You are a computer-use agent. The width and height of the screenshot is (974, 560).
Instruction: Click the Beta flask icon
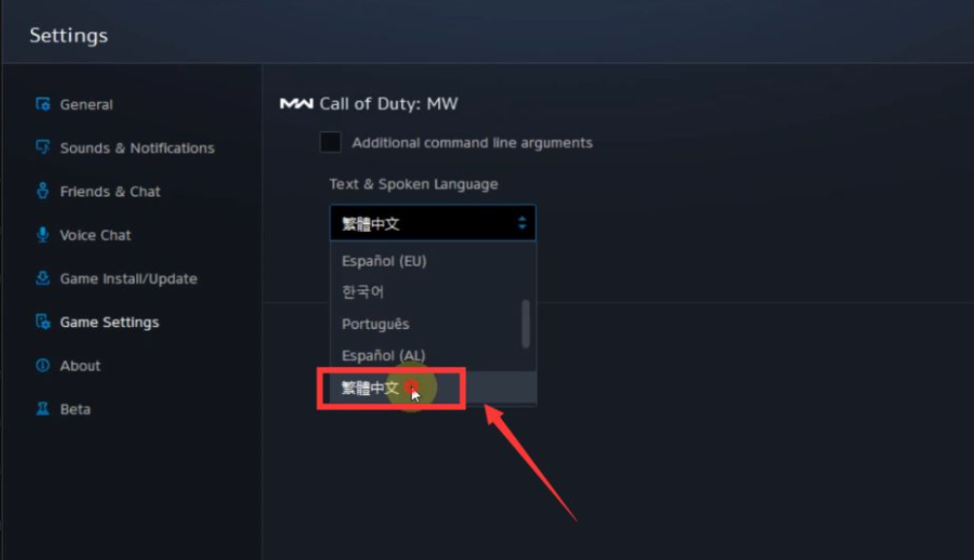[x=42, y=409]
